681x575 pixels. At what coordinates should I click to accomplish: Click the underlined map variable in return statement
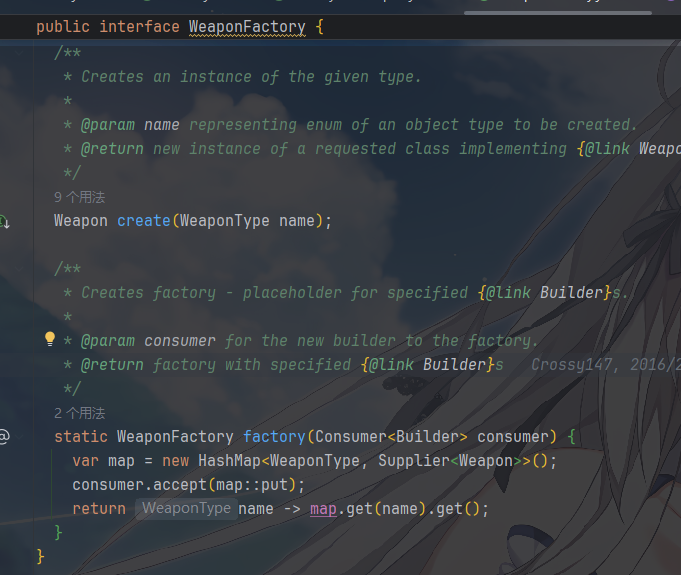[x=323, y=509]
